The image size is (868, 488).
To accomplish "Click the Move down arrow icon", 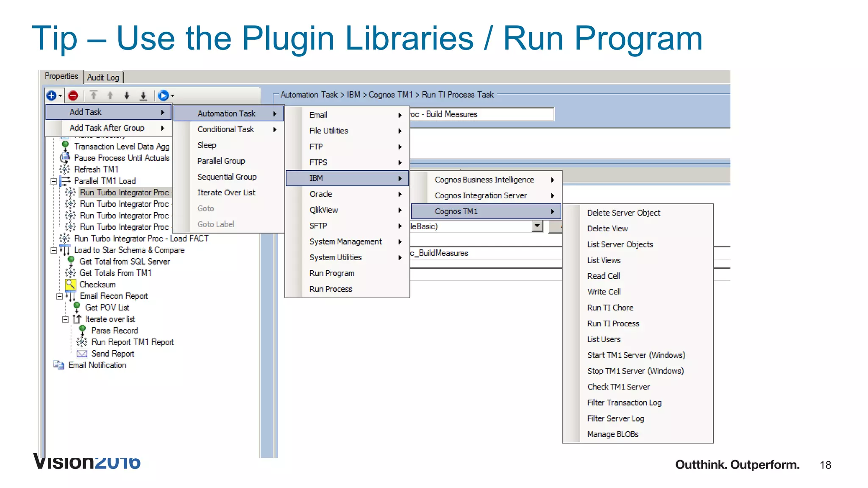I will [127, 95].
